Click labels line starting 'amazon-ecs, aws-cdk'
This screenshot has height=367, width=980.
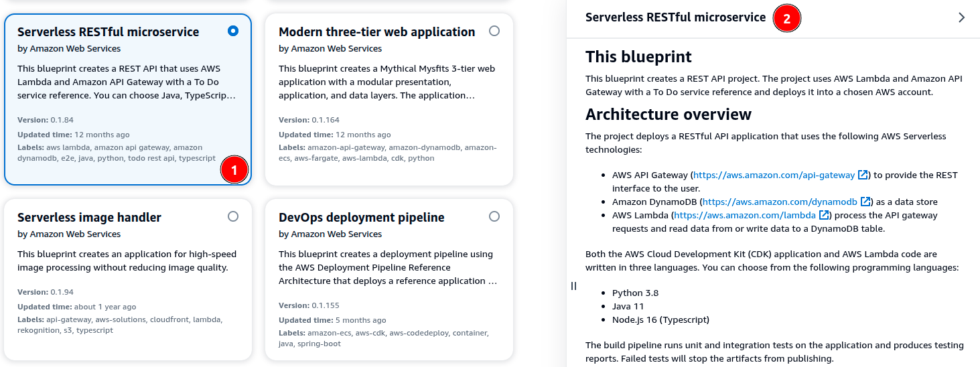coord(383,338)
